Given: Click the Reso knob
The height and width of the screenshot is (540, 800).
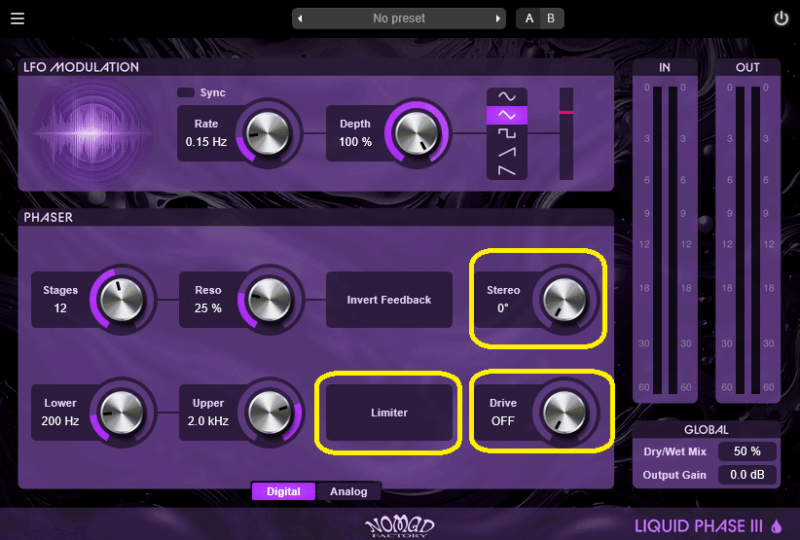Looking at the screenshot, I should coord(269,300).
